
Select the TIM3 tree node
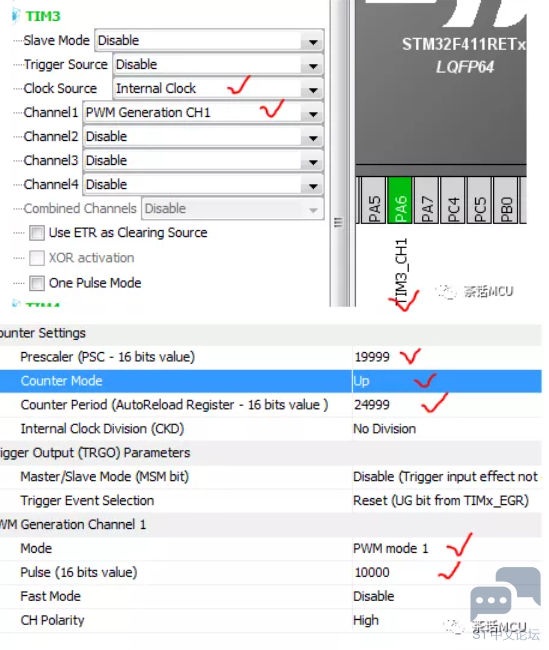point(43,16)
